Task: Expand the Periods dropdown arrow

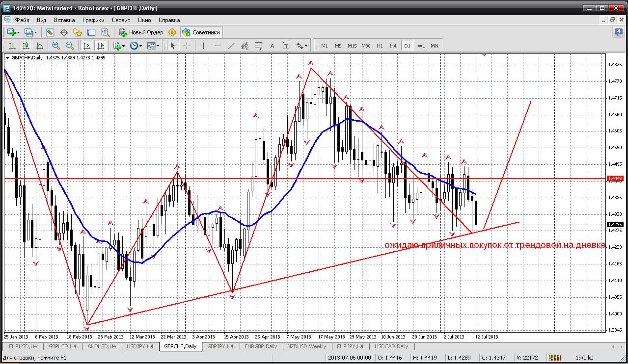Action: pyautogui.click(x=140, y=46)
